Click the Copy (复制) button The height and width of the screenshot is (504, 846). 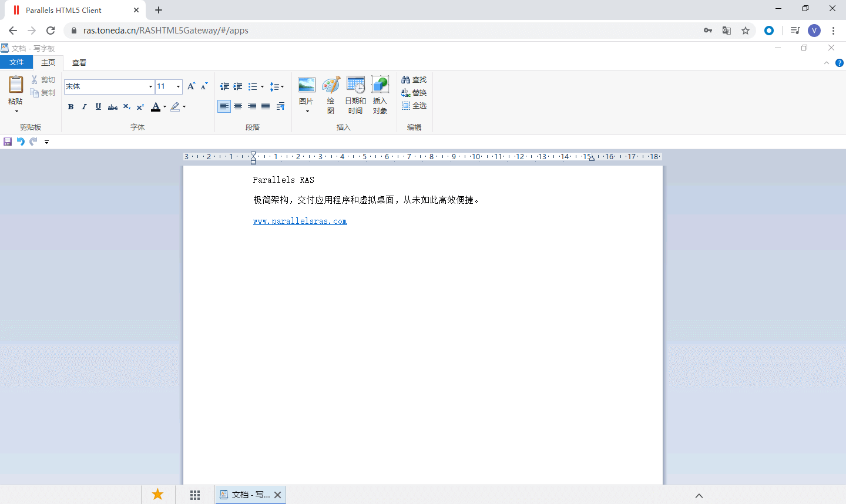(43, 93)
